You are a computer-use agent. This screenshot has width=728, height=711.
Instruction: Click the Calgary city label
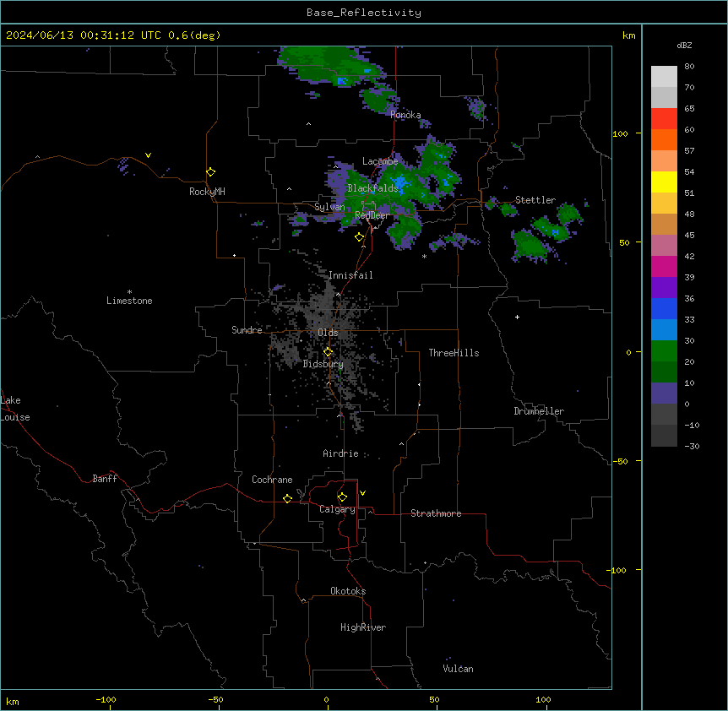coord(337,509)
